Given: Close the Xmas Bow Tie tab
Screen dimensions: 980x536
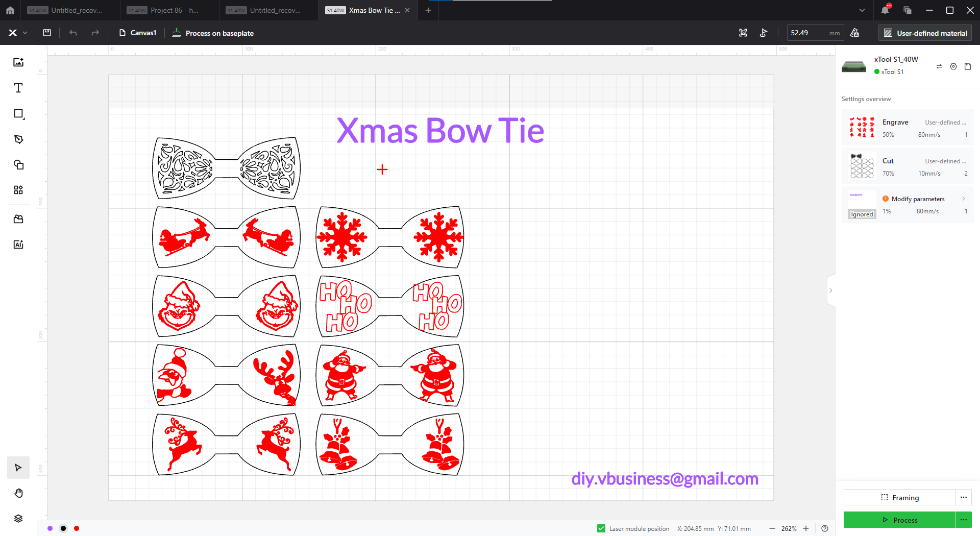Looking at the screenshot, I should point(407,10).
